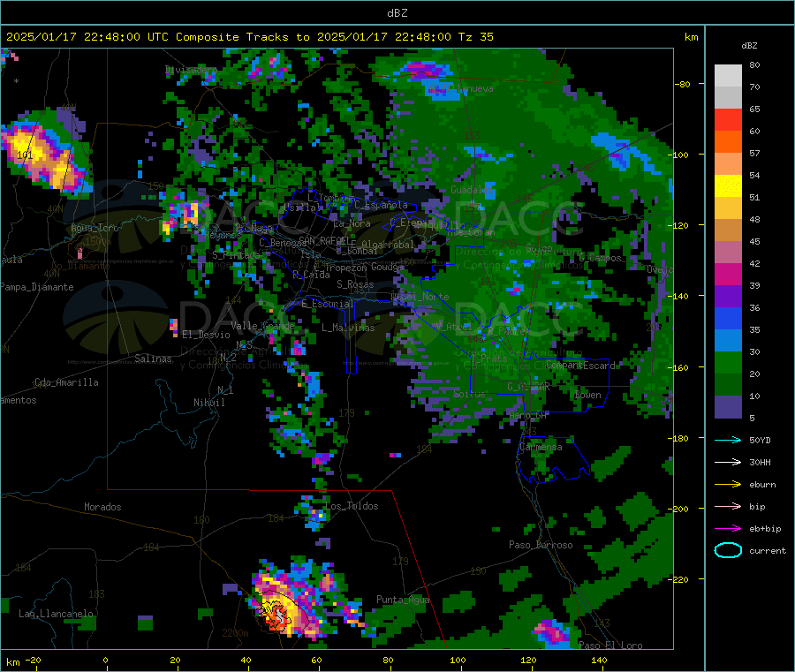Click the CompantEscard place label
795x672 pixels.
pyautogui.click(x=580, y=365)
